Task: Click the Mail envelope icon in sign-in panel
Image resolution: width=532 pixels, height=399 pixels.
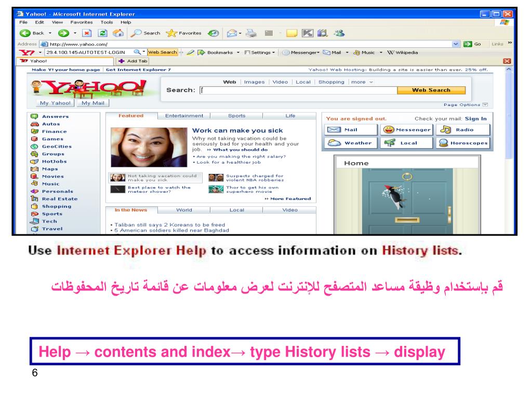Action: 334,129
